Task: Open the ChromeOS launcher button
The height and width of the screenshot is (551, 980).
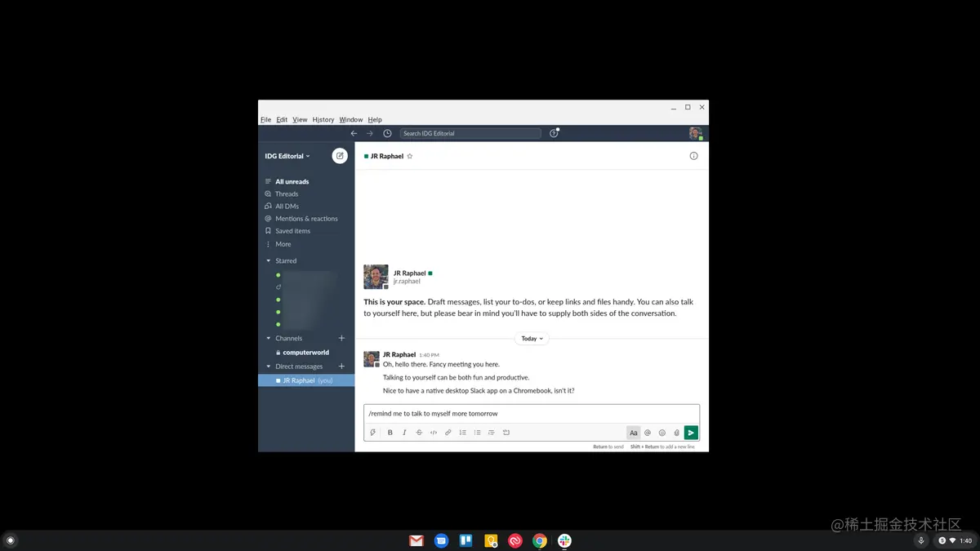Action: click(11, 540)
